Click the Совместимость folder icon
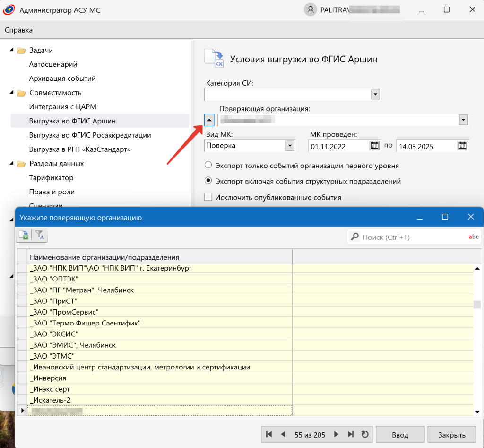Screen dimensions: 484x448 point(21,93)
